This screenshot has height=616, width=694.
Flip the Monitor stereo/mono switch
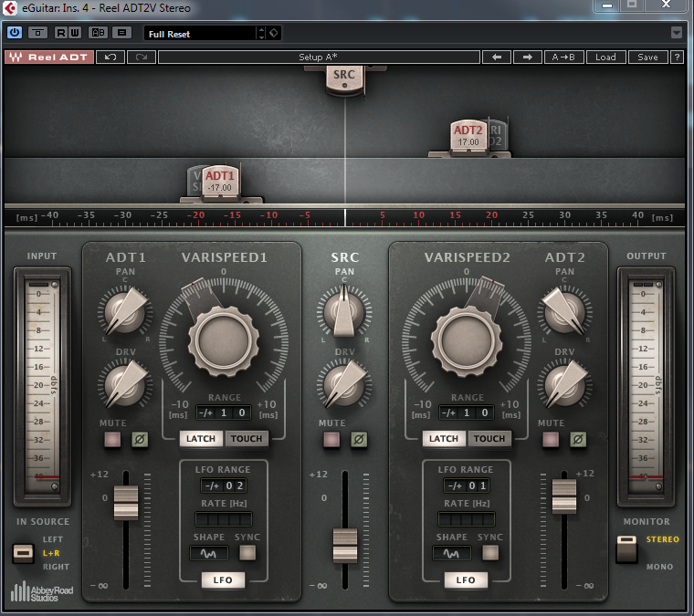point(626,549)
